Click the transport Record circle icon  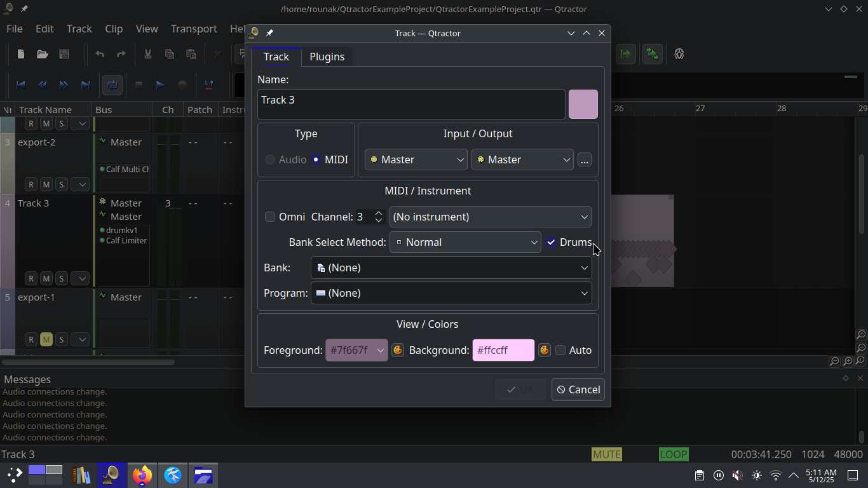pyautogui.click(x=182, y=85)
